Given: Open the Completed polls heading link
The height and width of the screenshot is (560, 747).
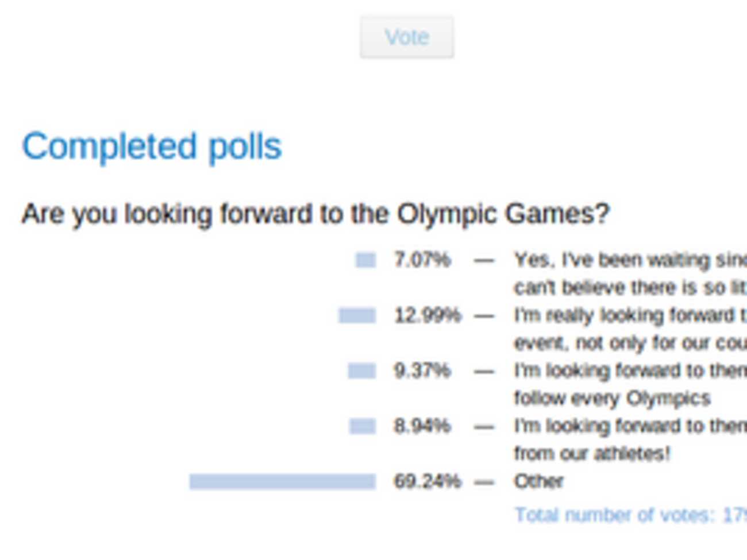Looking at the screenshot, I should click(x=152, y=146).
